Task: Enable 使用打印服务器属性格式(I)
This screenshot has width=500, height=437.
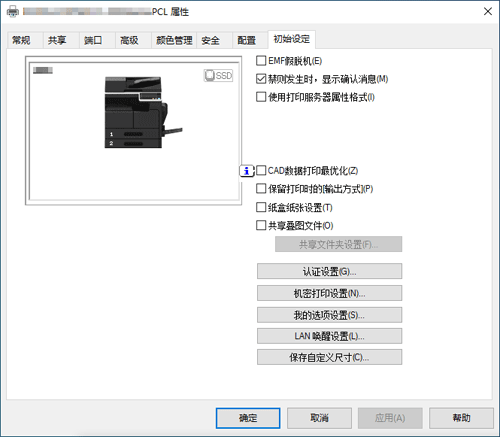Action: coord(261,97)
